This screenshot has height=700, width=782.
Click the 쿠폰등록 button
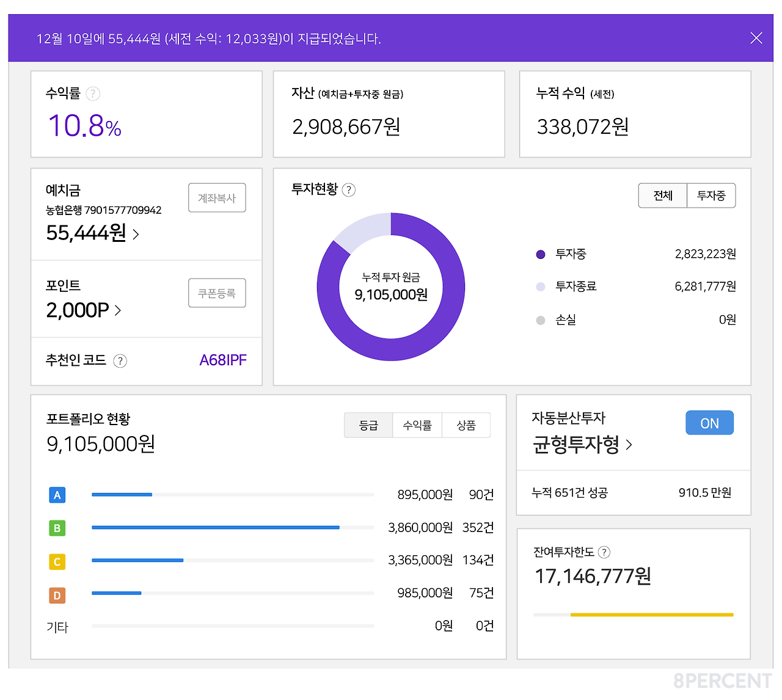217,293
